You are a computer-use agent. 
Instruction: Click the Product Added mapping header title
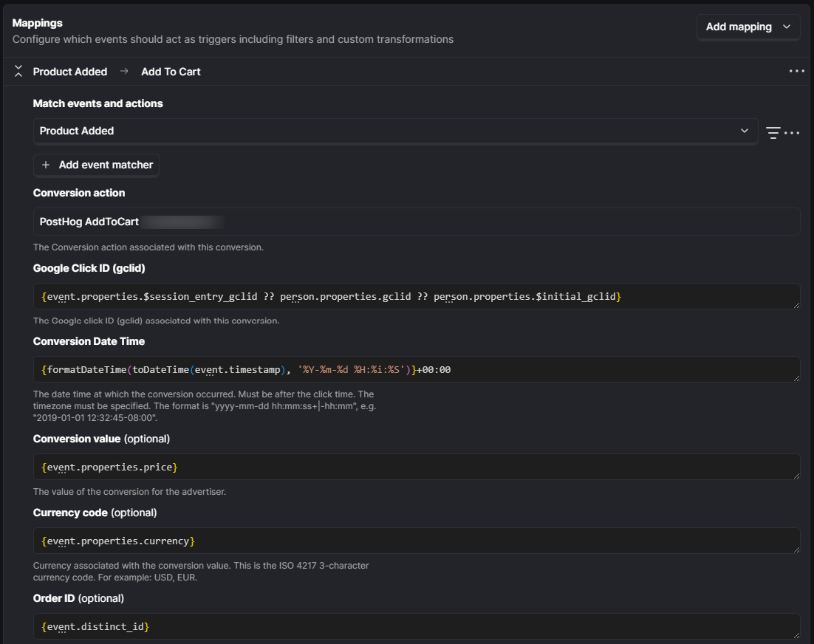click(70, 72)
